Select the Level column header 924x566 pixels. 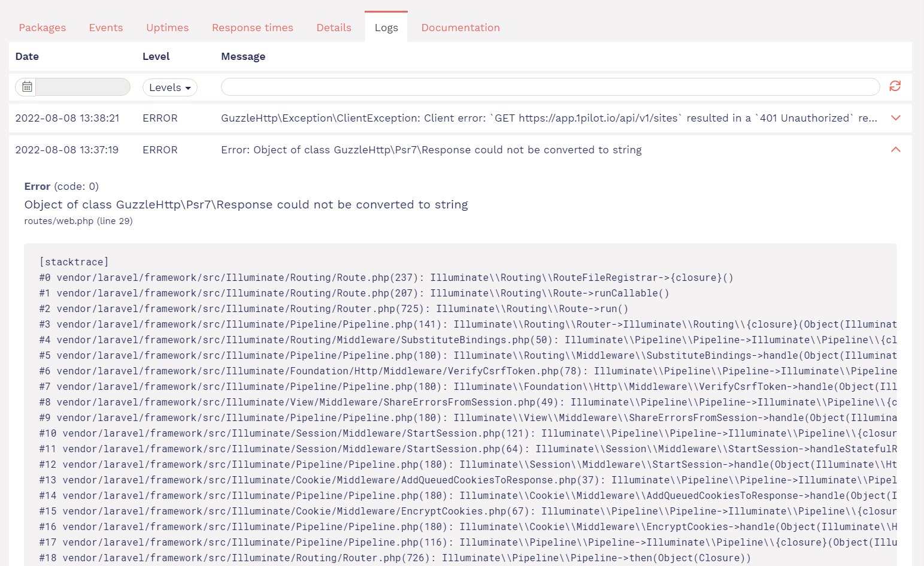(x=156, y=56)
